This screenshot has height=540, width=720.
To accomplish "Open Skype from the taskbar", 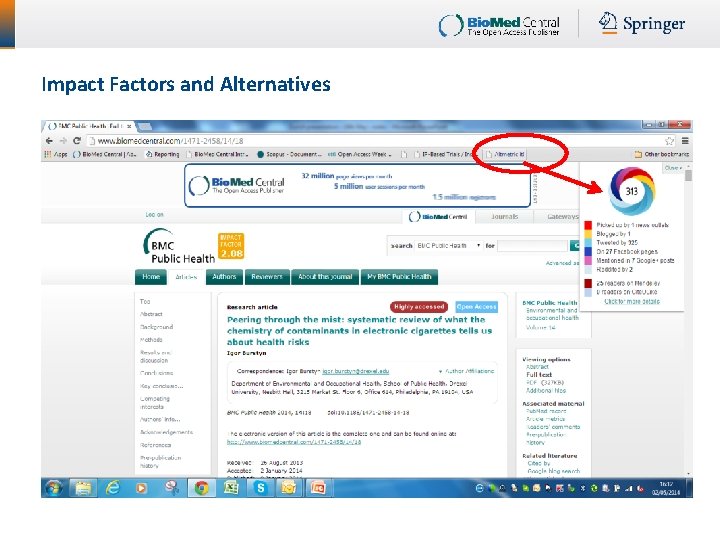I will click(x=260, y=488).
